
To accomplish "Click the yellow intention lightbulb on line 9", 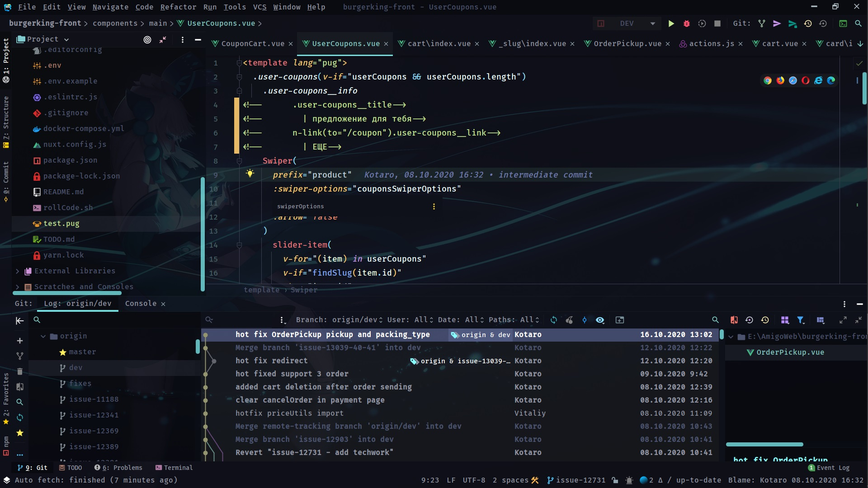I will pos(250,174).
